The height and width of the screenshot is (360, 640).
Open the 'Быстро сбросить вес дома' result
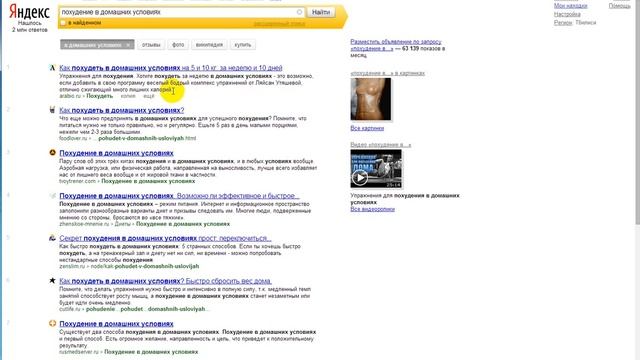click(165, 281)
